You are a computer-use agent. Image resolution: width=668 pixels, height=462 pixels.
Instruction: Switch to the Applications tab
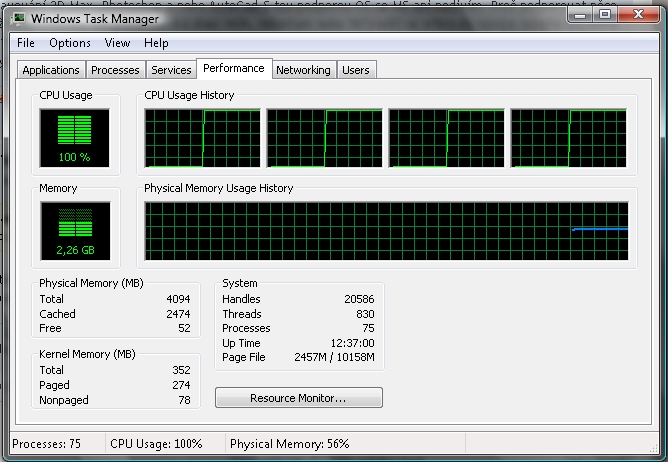[51, 70]
